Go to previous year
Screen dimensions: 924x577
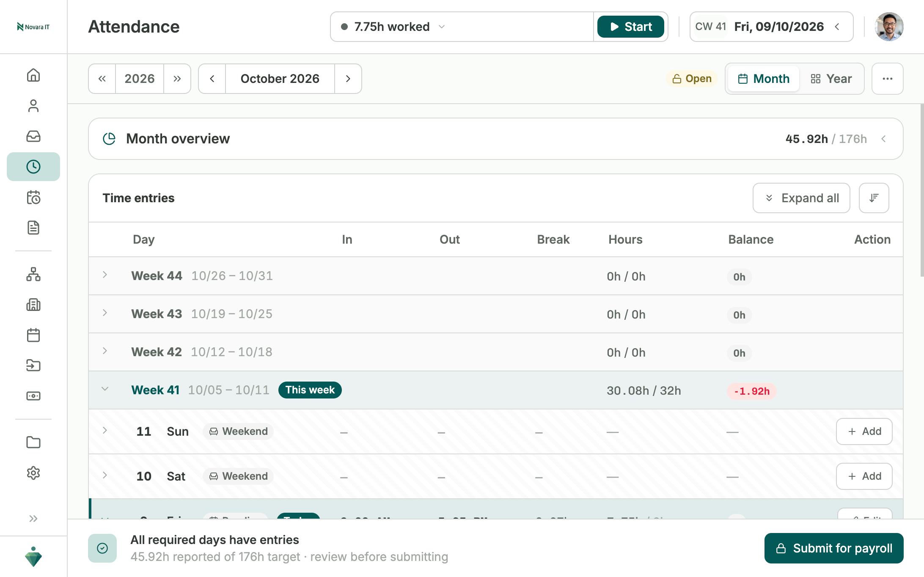coord(102,79)
